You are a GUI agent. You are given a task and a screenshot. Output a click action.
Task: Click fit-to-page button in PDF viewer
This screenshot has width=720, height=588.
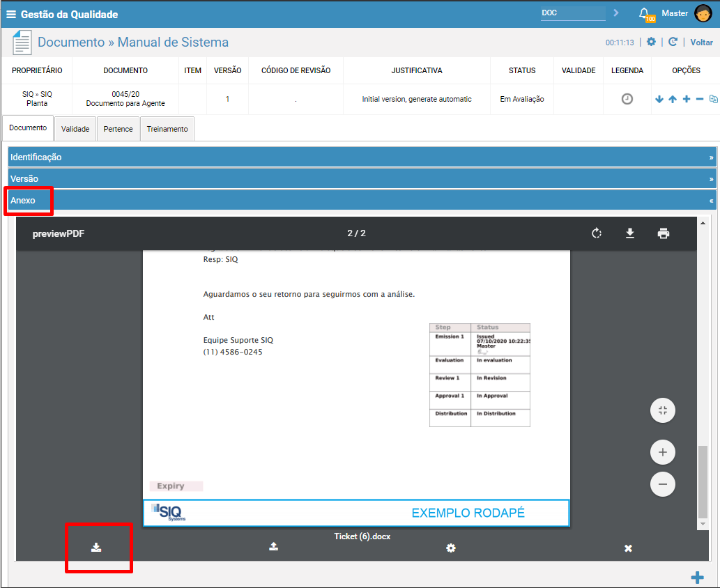coord(663,410)
